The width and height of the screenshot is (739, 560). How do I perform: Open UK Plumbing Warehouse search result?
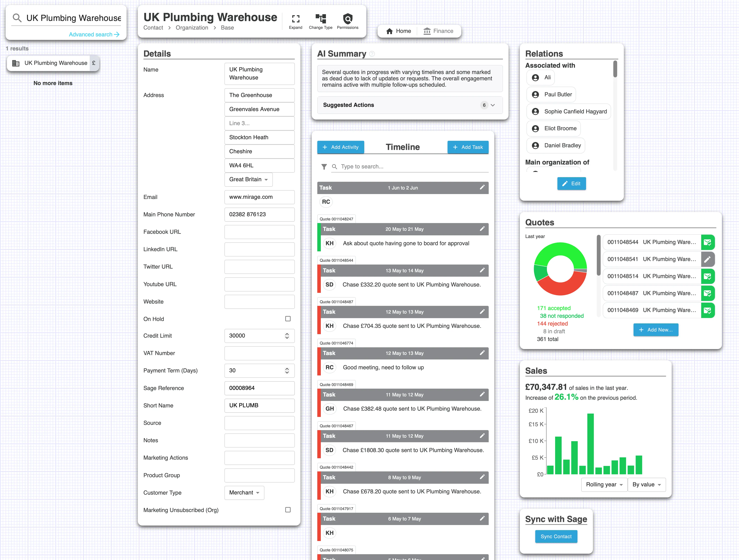point(53,63)
